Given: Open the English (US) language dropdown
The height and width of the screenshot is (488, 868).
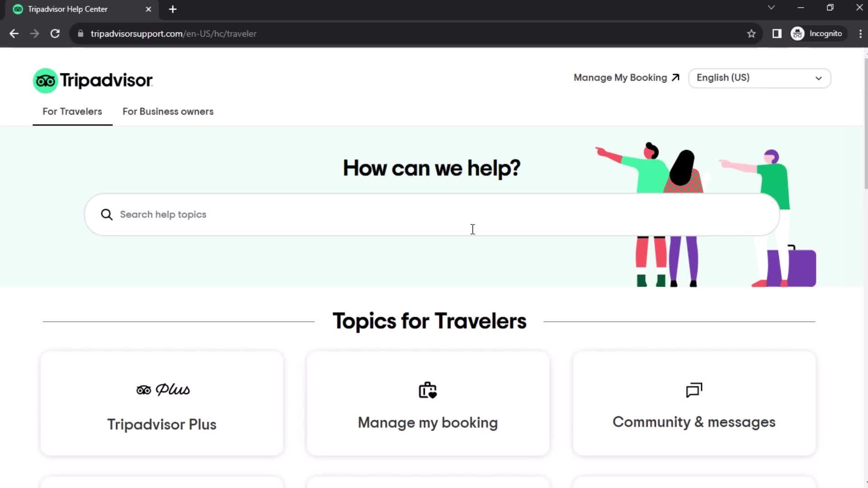Looking at the screenshot, I should (759, 78).
